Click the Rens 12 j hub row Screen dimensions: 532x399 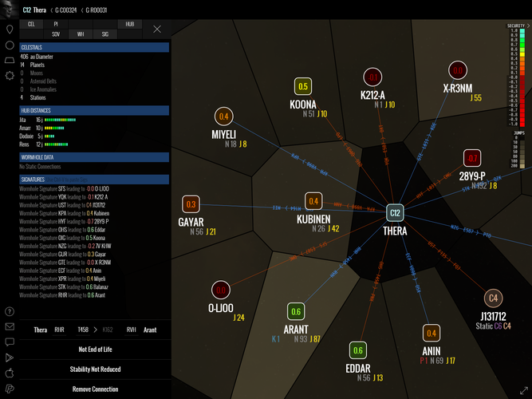(x=44, y=144)
